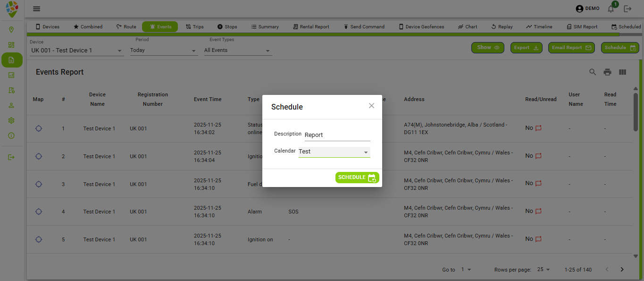This screenshot has height=281, width=644.
Task: Expand the Event Types dropdown
Action: [238, 50]
